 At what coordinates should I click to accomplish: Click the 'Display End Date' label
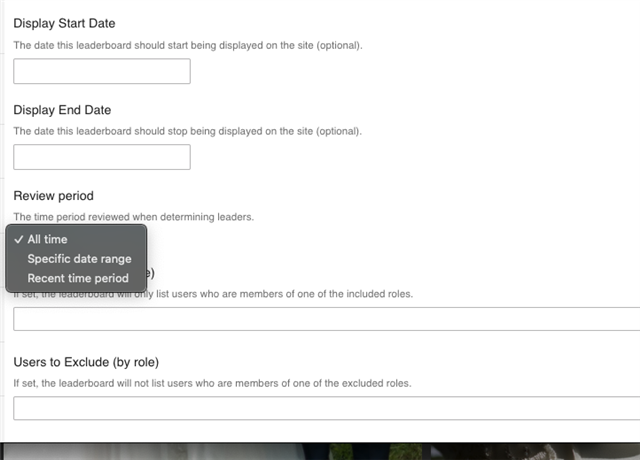62,110
